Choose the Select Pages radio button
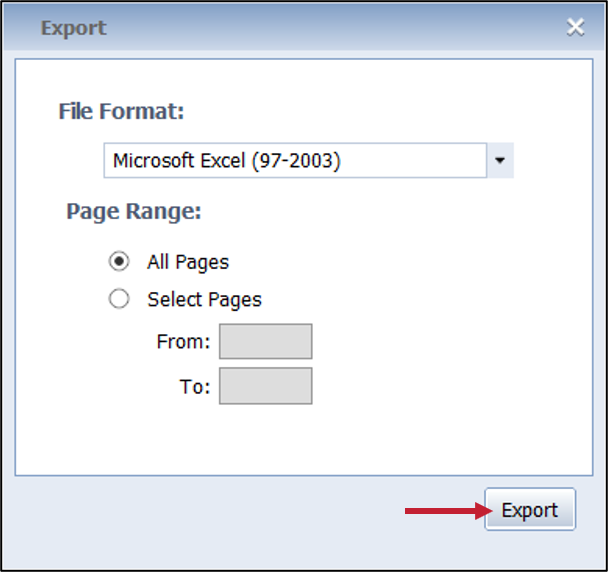Screen dimensions: 608x572 119,299
